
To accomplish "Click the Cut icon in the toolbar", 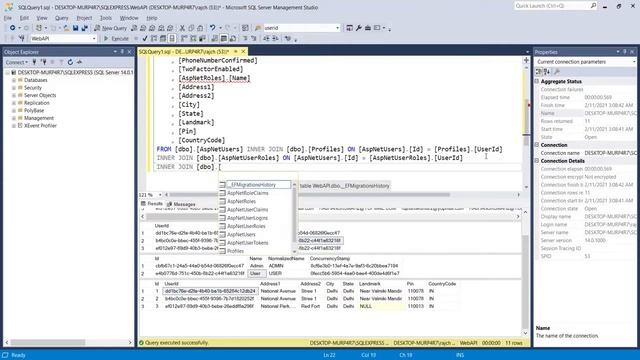I will pyautogui.click(x=182, y=28).
